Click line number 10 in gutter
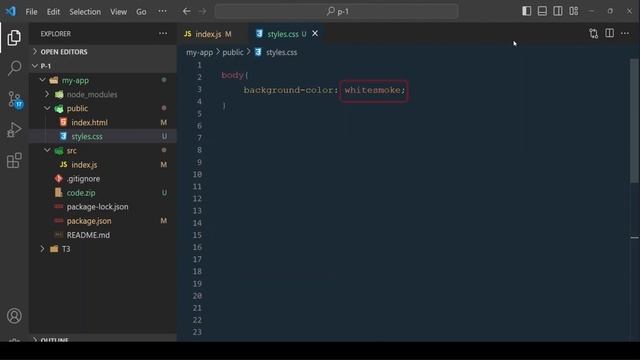This screenshot has height=360, width=640. point(197,174)
